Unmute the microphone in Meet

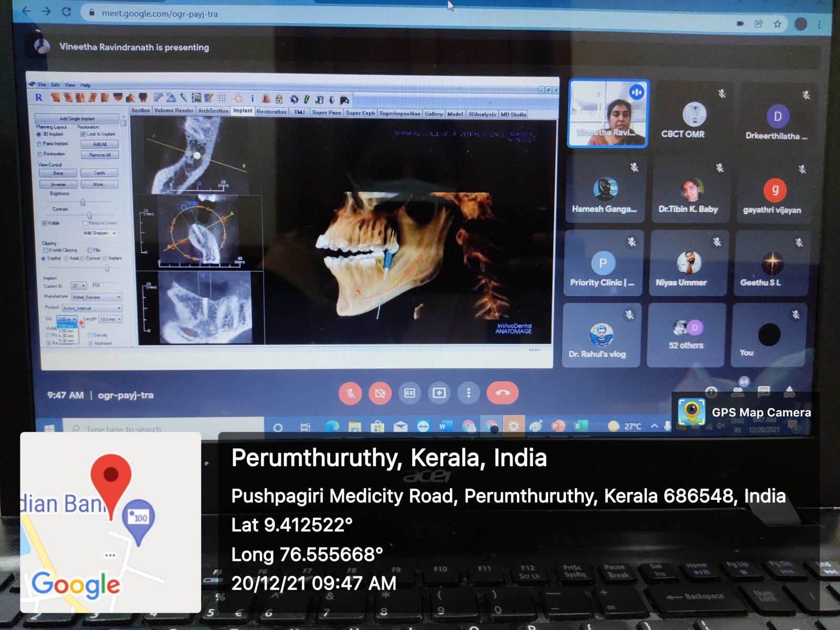pyautogui.click(x=350, y=393)
